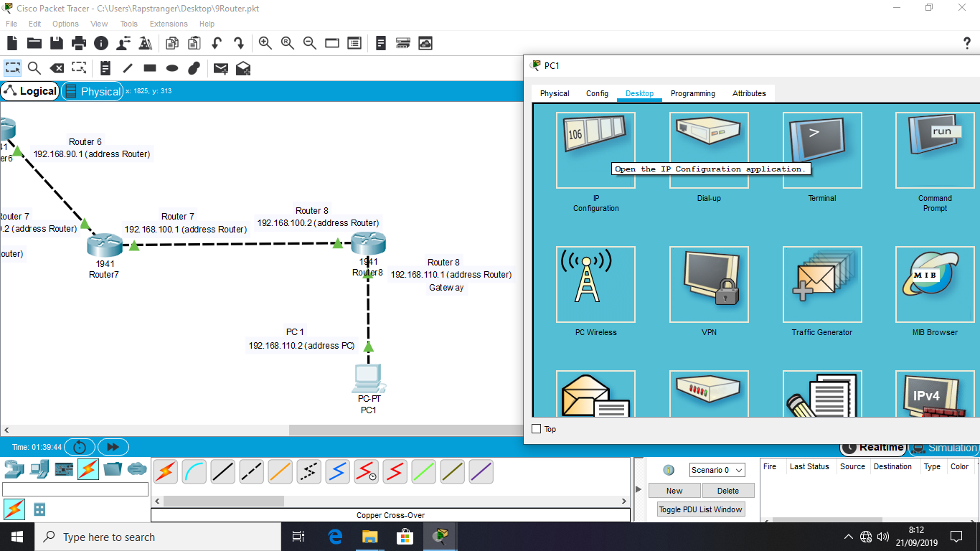Launch the Command Prompt application
Image resolution: width=980 pixels, height=551 pixels.
935,150
